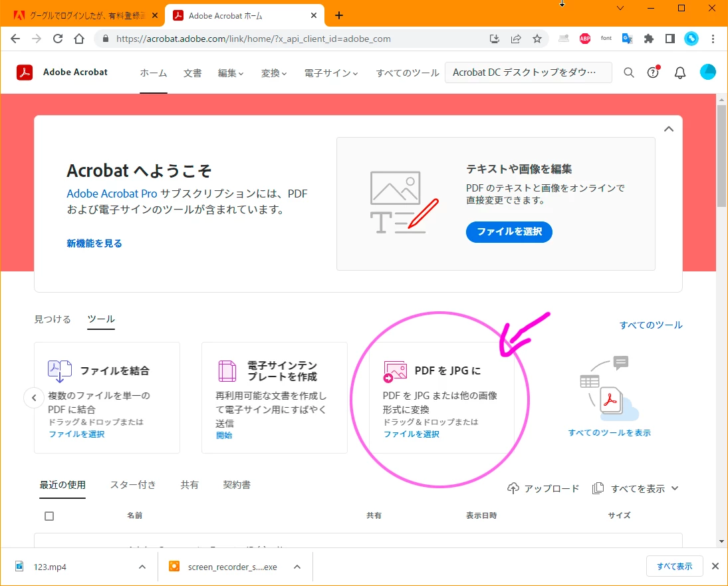
Task: Switch to the 契約書 tab
Action: pyautogui.click(x=237, y=485)
